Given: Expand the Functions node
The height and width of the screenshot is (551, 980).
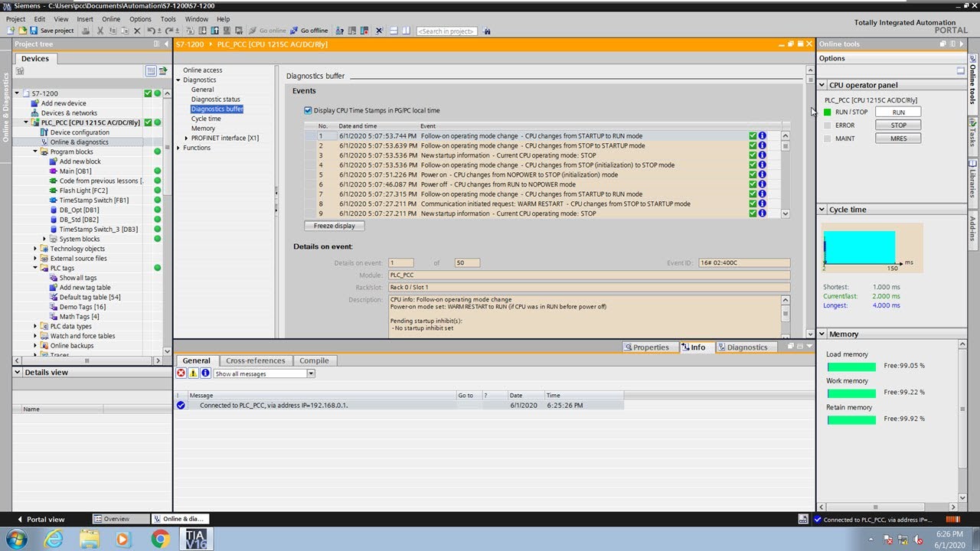Looking at the screenshot, I should (178, 148).
